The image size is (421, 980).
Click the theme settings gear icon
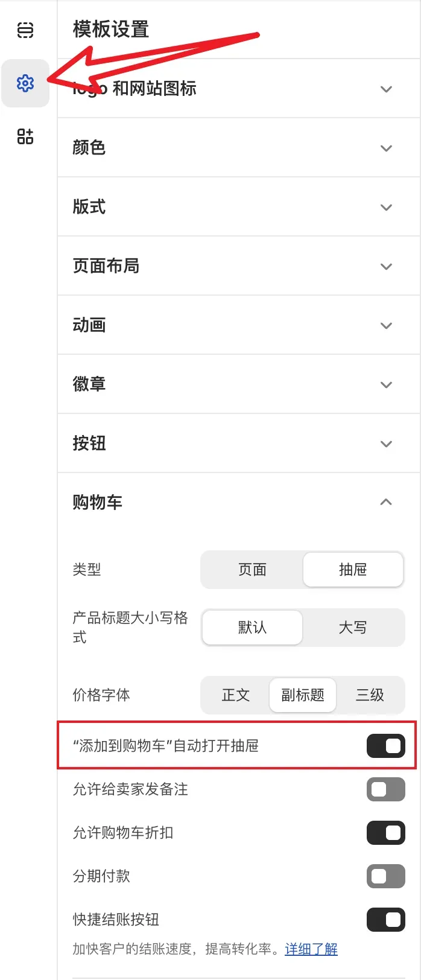[x=25, y=83]
